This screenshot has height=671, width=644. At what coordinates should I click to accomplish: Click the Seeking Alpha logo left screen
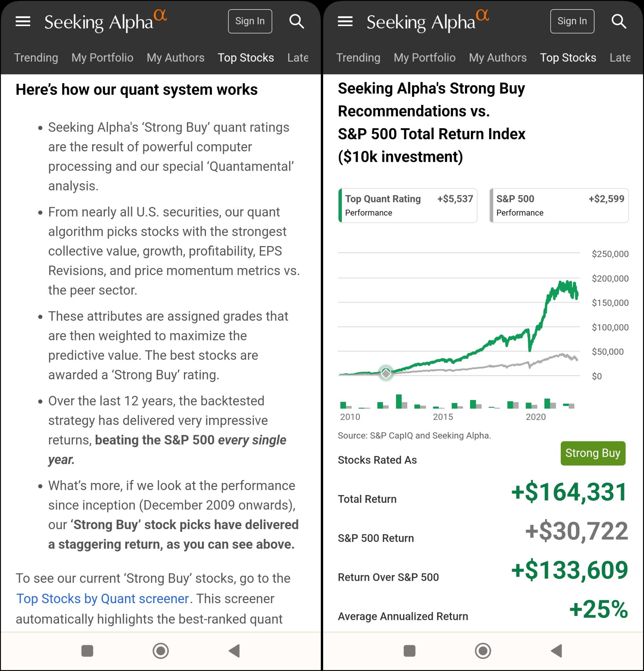click(105, 21)
